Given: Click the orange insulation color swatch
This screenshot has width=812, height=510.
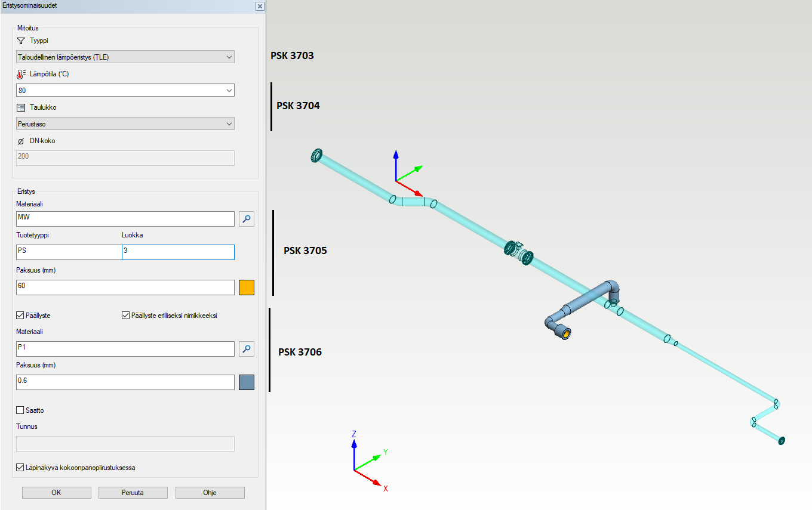Looking at the screenshot, I should point(247,287).
